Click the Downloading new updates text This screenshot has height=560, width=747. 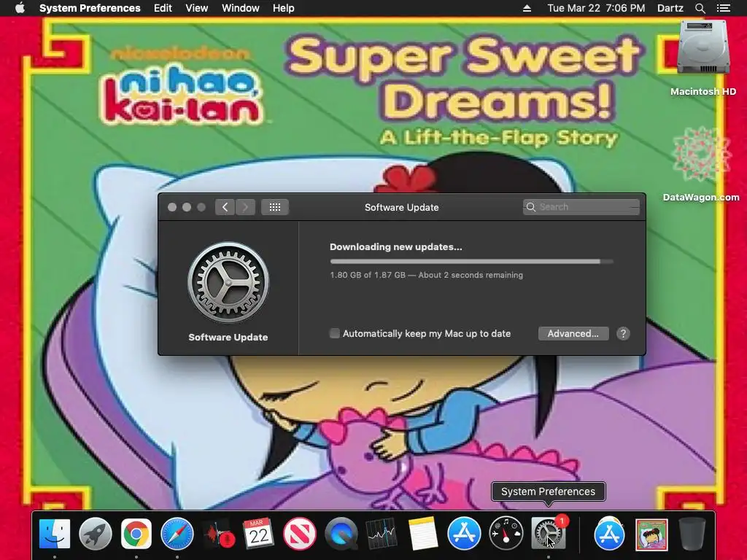tap(396, 247)
